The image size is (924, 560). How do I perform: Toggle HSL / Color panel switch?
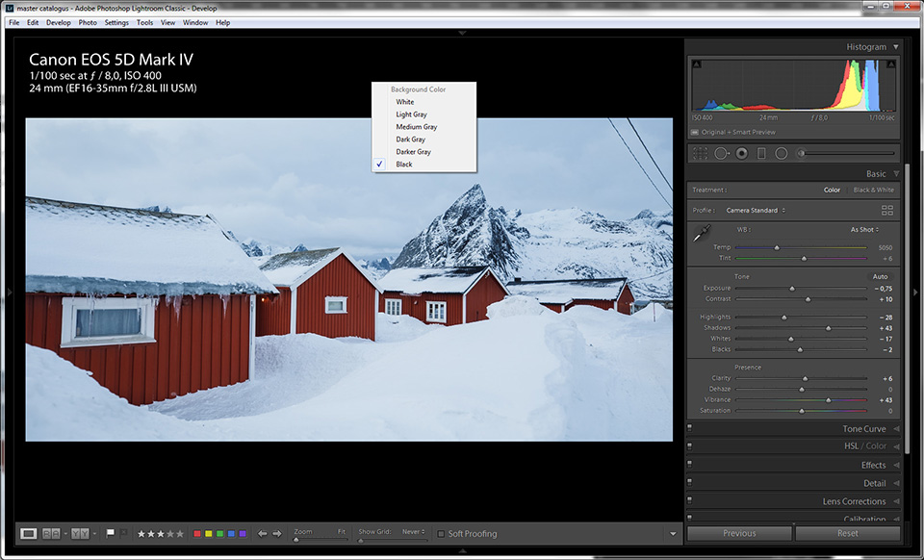689,445
